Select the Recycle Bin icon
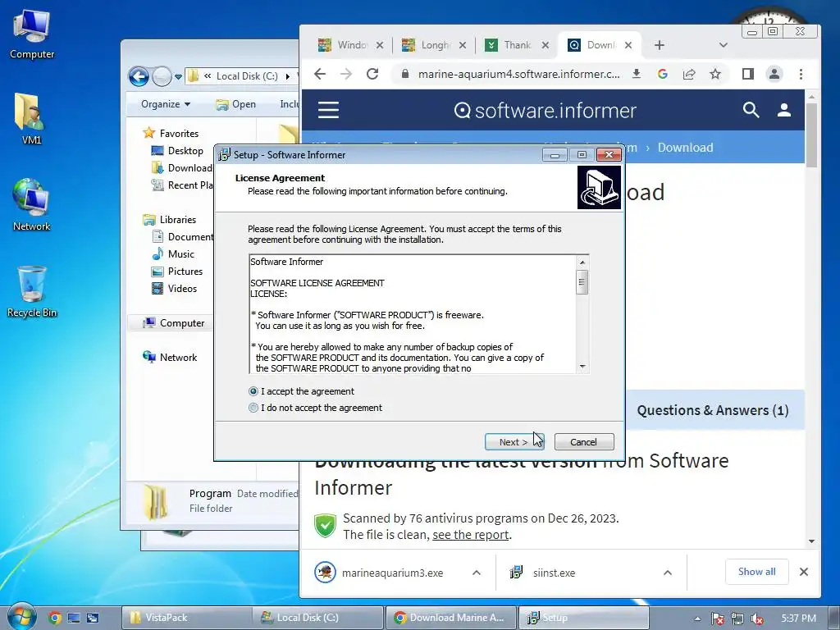Screen dimensions: 840x630 [32, 291]
